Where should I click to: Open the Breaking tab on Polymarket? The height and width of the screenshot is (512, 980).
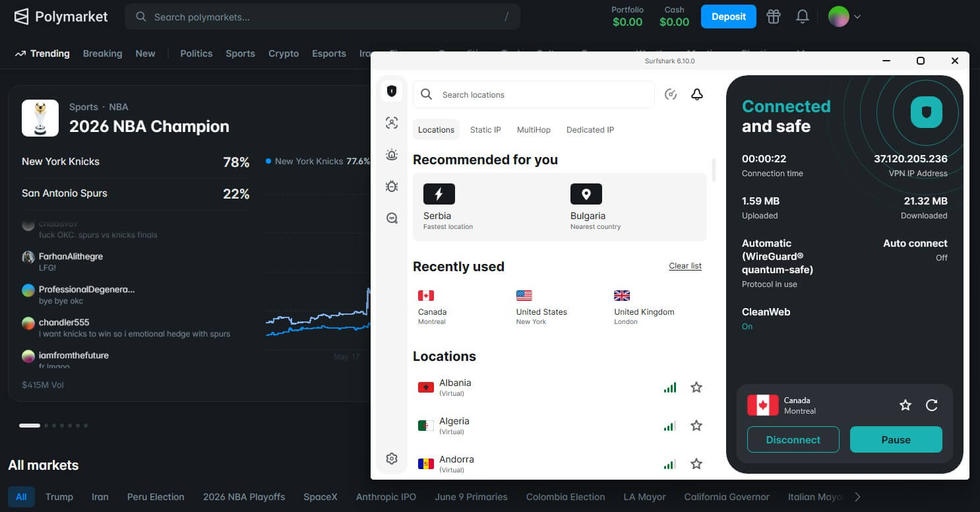coord(102,53)
